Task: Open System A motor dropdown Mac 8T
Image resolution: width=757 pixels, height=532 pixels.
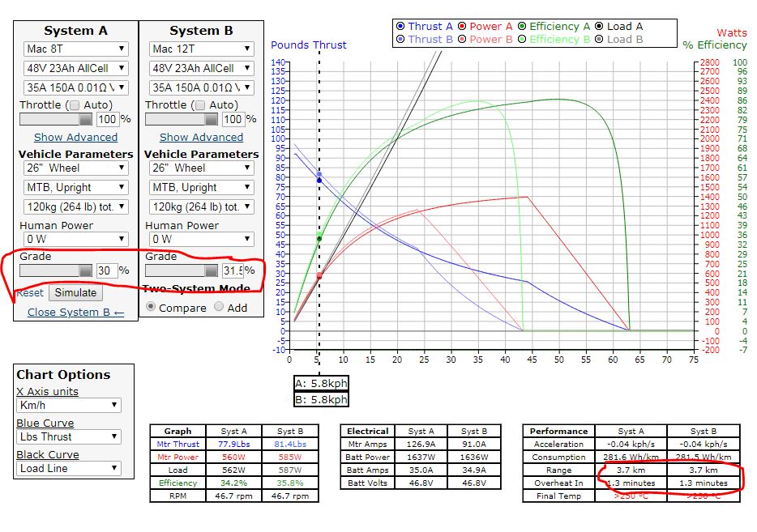Action: tap(76, 49)
